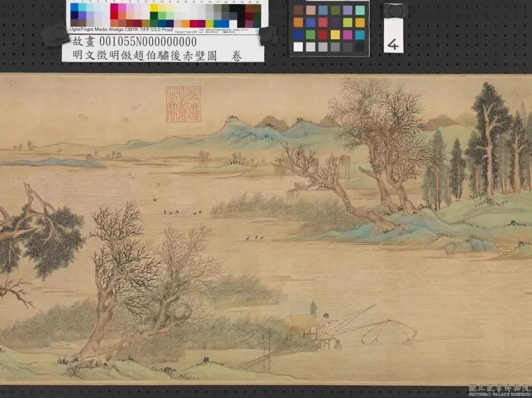Click the catalog number text 故畫 001055N000000000
532x398 pixels.
click(134, 42)
